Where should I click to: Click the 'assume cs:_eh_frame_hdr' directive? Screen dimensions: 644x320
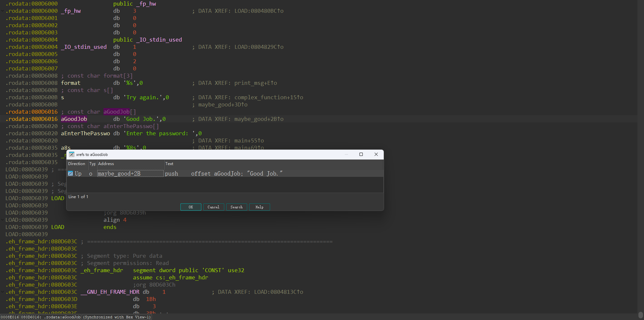point(171,277)
